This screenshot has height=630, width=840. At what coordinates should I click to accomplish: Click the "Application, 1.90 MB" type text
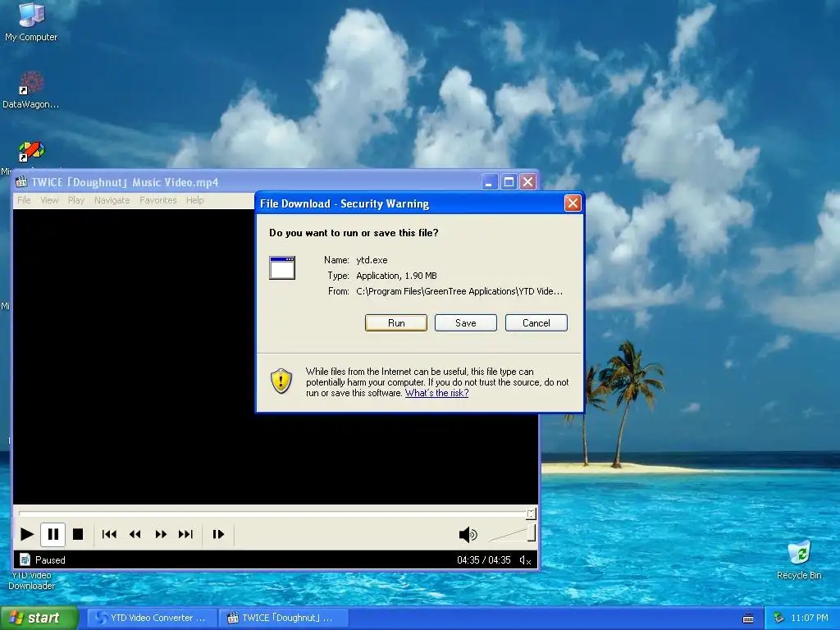[x=396, y=276]
